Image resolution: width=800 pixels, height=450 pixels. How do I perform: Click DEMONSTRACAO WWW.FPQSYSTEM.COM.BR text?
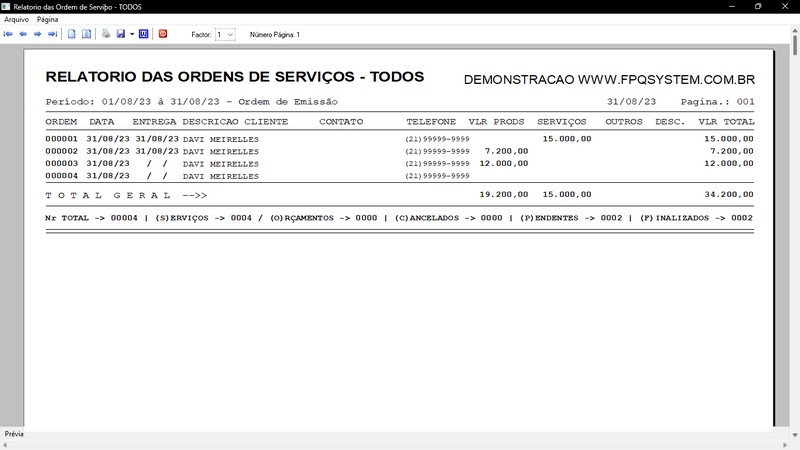click(609, 80)
